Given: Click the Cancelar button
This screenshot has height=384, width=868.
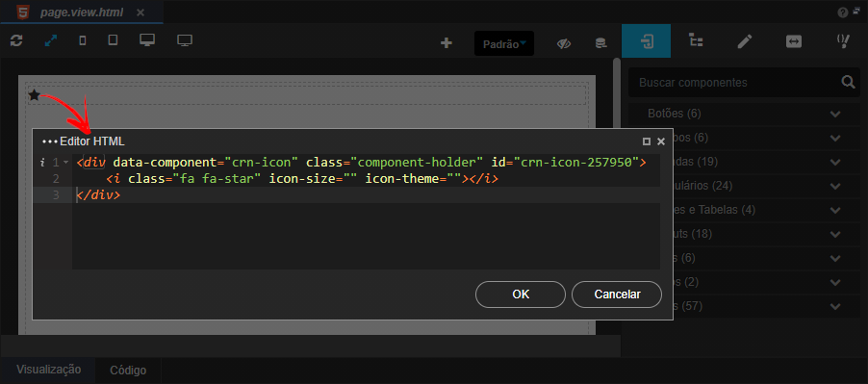Looking at the screenshot, I should pyautogui.click(x=617, y=294).
